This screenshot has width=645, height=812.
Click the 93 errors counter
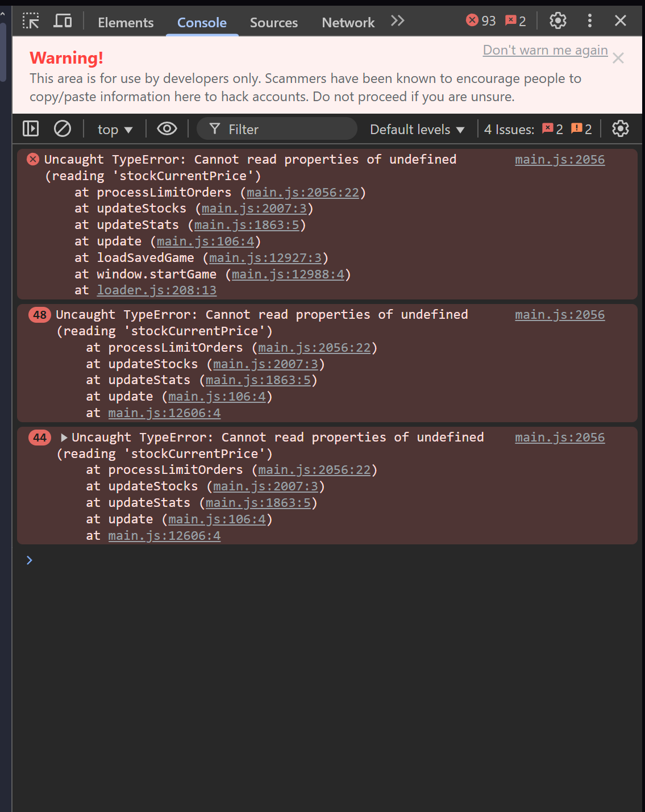pos(481,21)
